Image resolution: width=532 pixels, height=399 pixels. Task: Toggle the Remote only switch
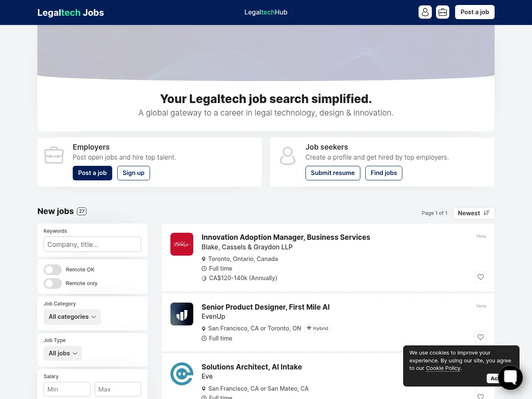(x=53, y=283)
